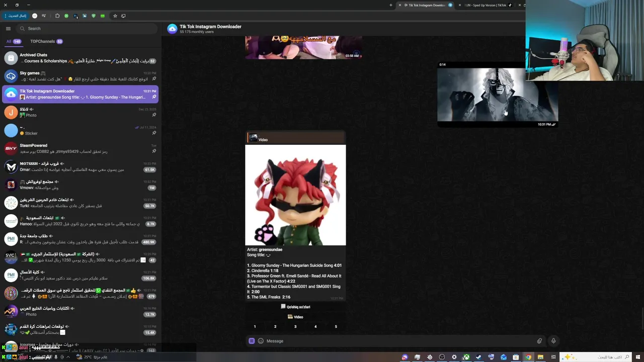Image resolution: width=644 pixels, height=362 pixels.
Task: Click the green shield extension icon
Action: tap(94, 16)
